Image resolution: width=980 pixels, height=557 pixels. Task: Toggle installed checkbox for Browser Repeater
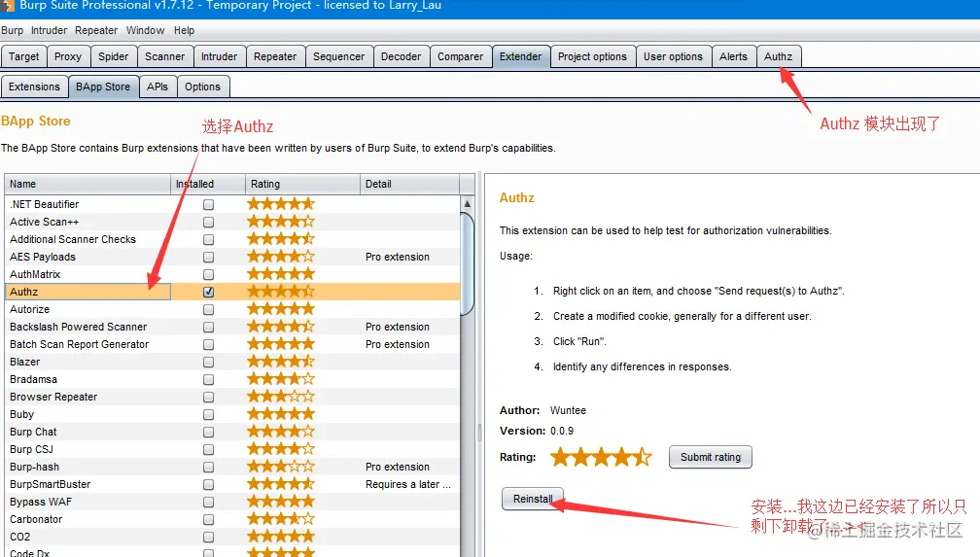[208, 397]
